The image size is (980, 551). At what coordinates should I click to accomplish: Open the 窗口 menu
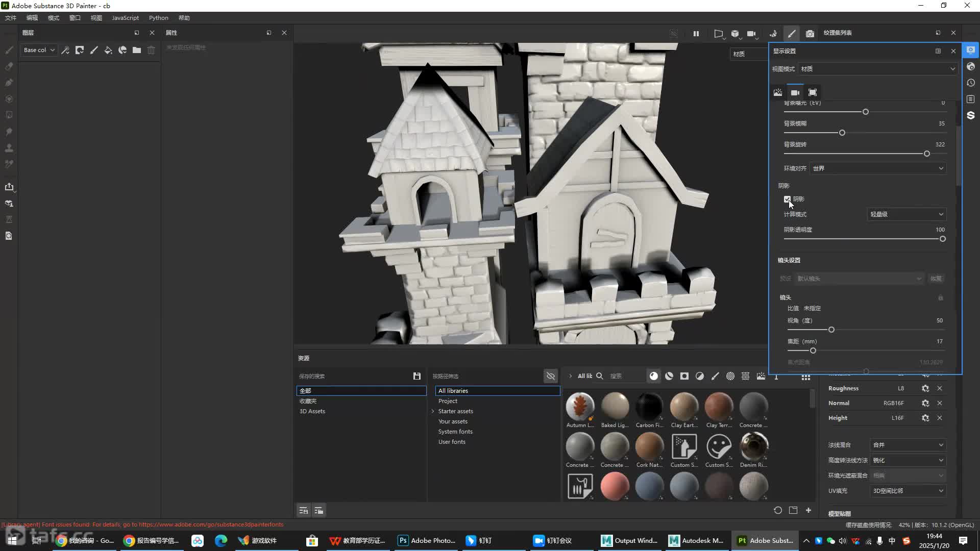(x=75, y=18)
